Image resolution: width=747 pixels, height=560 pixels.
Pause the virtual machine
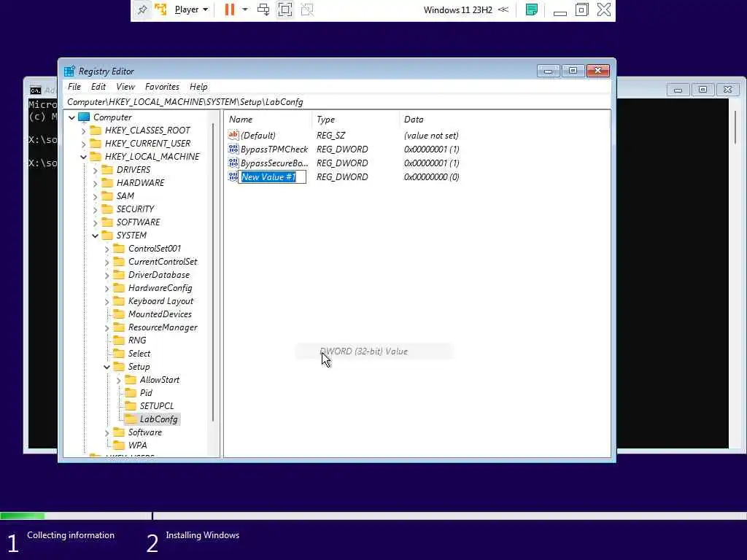click(230, 9)
